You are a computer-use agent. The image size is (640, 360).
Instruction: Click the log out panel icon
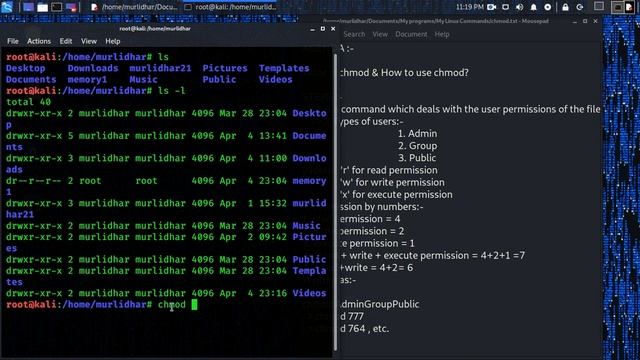pyautogui.click(x=580, y=7)
